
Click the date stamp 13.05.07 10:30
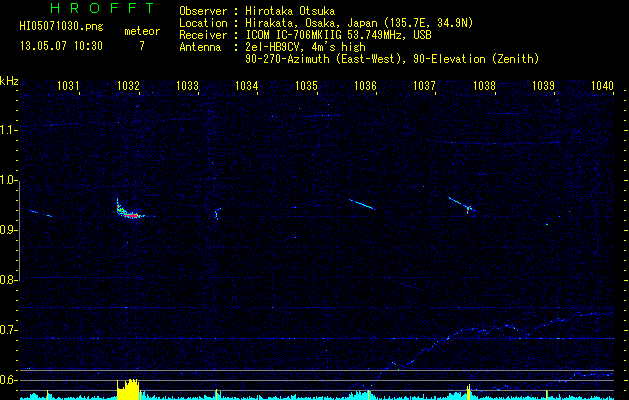pos(61,46)
